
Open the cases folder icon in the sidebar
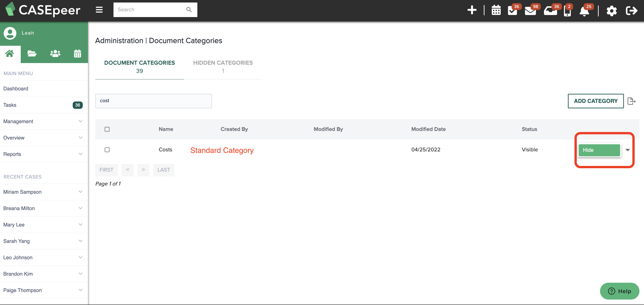pyautogui.click(x=32, y=53)
